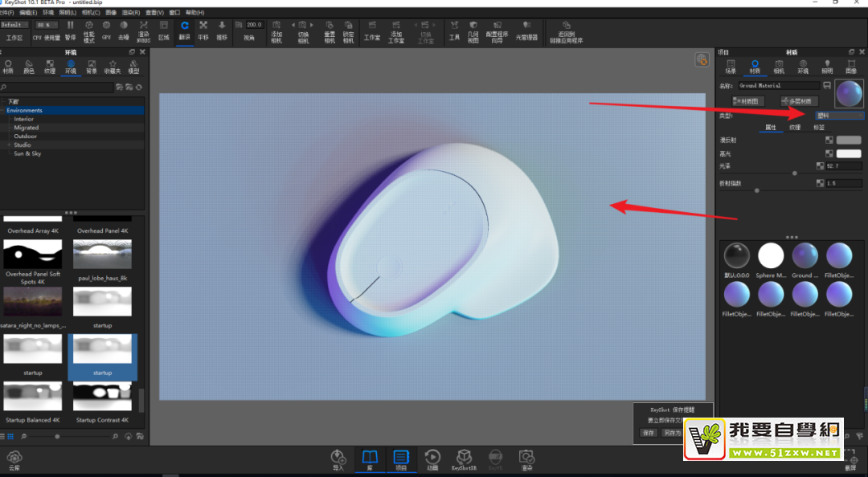Screen dimensions: 868x477
Task: Expand the Studio folder in tree
Action: click(x=10, y=145)
